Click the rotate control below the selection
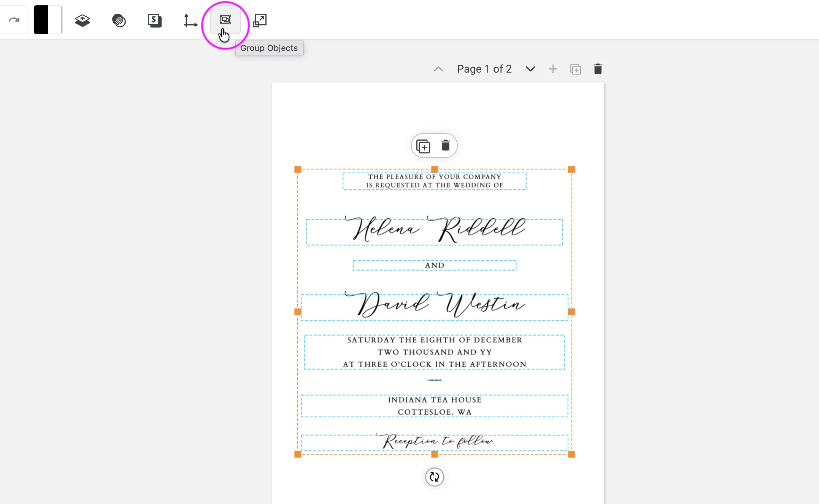Viewport: 819px width, 504px height. coord(435,477)
